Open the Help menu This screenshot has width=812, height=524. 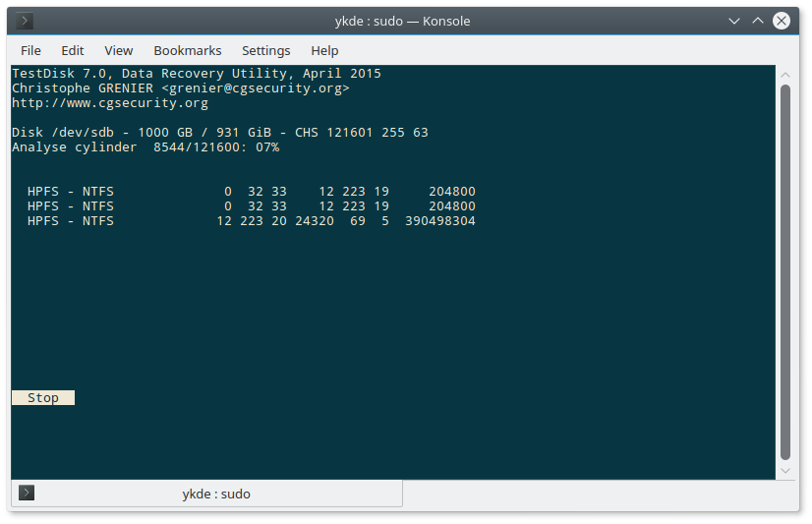click(324, 51)
